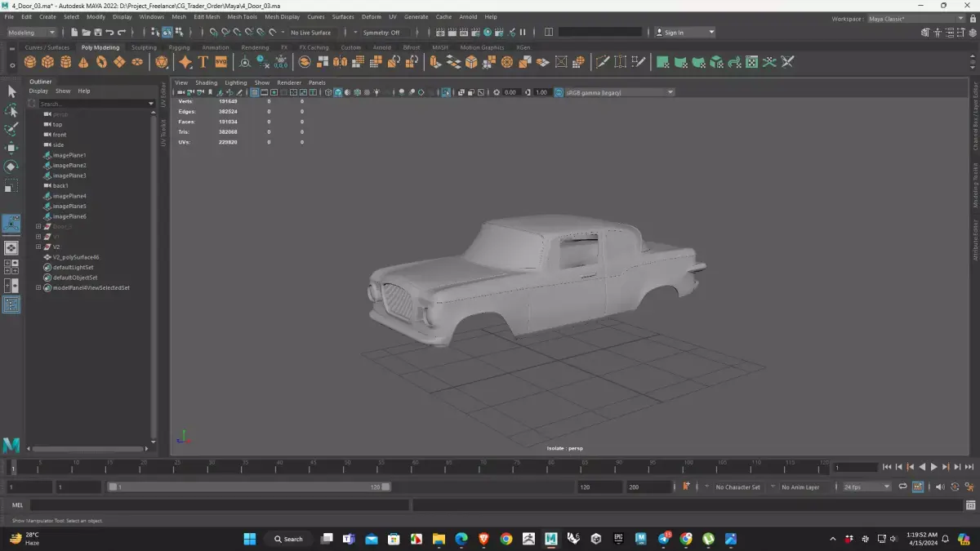Image resolution: width=980 pixels, height=551 pixels.
Task: Click the polygon sphere shelf icon
Action: coord(30,62)
